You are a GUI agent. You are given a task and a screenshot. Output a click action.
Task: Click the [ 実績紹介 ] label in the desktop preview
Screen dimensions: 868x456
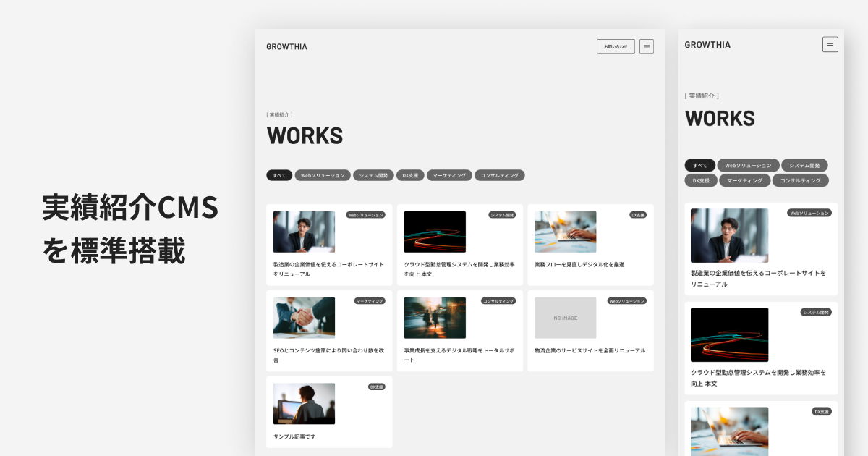pos(279,114)
